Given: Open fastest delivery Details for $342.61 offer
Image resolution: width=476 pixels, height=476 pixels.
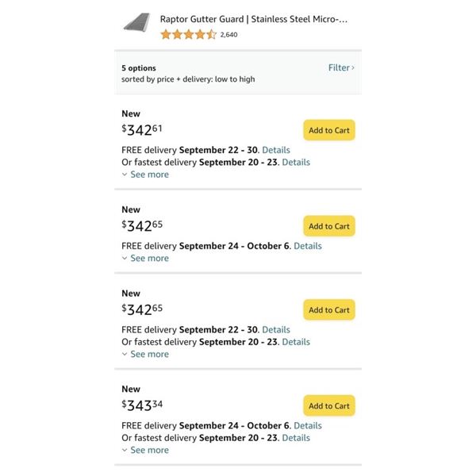Looking at the screenshot, I should coord(296,163).
